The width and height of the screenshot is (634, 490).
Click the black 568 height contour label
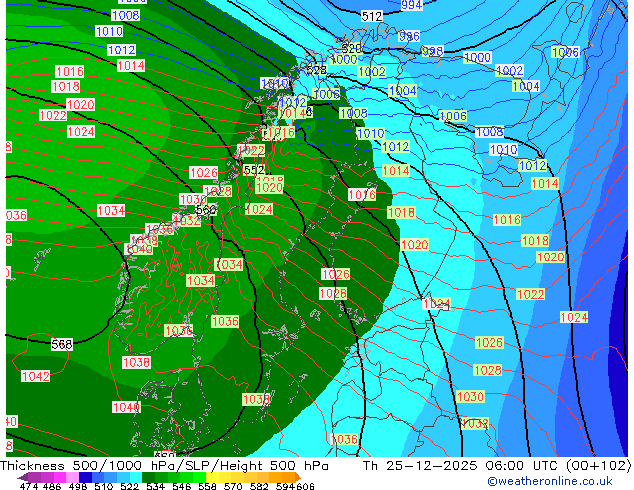[62, 344]
